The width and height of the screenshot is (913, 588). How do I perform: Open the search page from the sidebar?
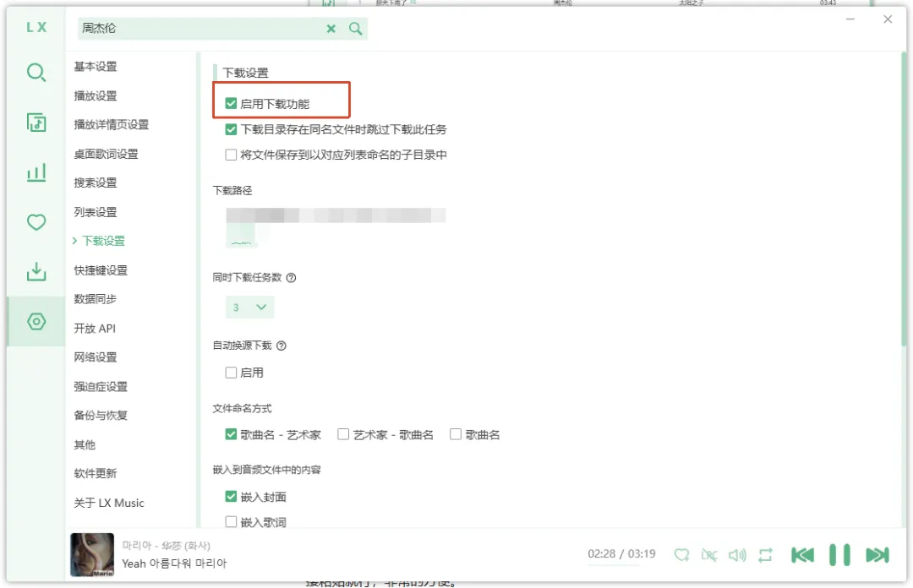[x=36, y=73]
